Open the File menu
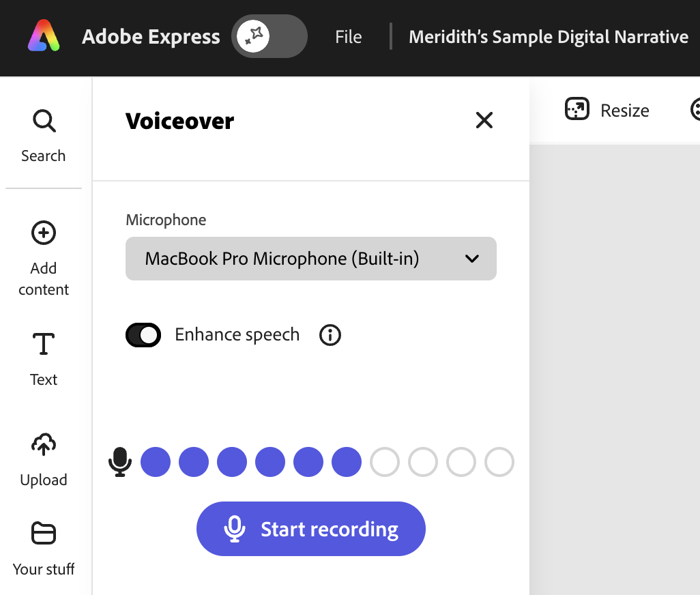This screenshot has width=700, height=595. tap(348, 37)
